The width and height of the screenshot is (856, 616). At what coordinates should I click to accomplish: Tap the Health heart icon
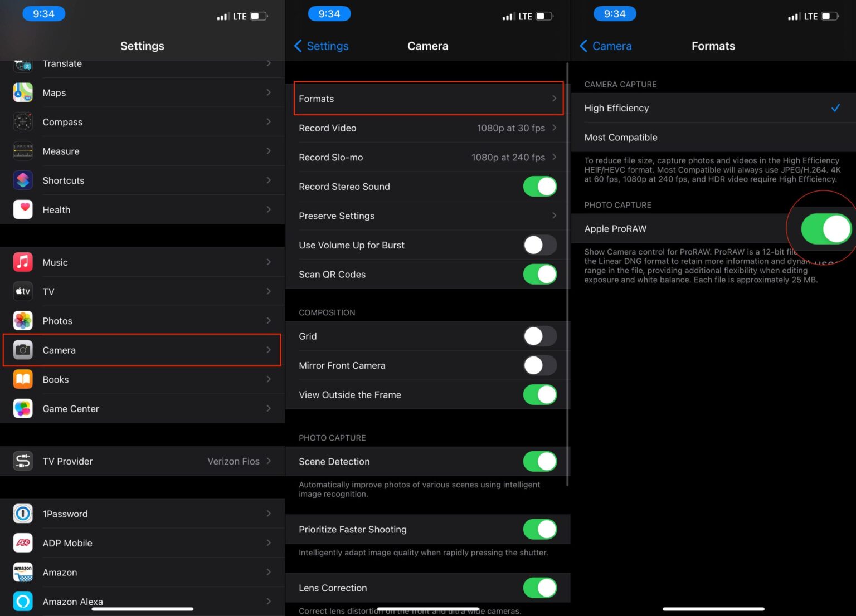(23, 209)
